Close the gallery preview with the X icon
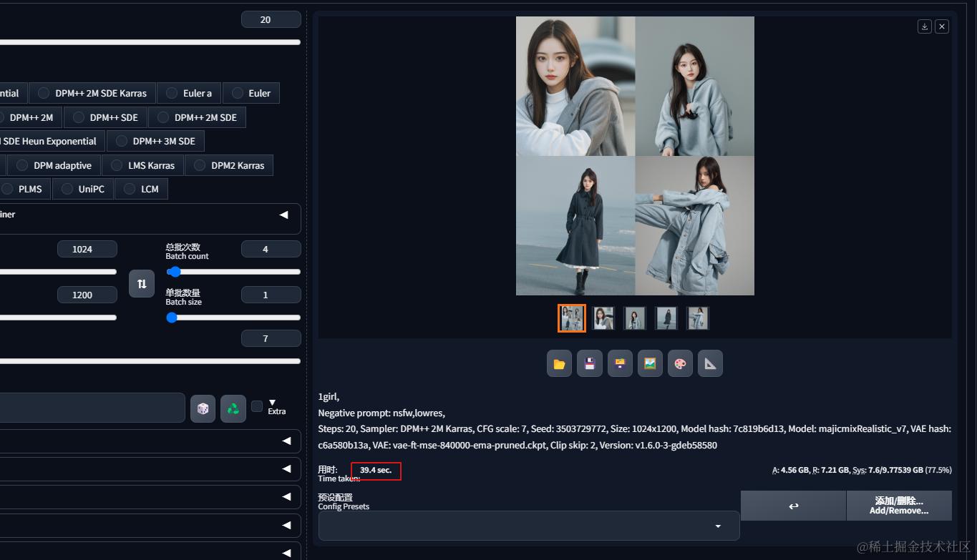The height and width of the screenshot is (560, 977). coord(942,26)
